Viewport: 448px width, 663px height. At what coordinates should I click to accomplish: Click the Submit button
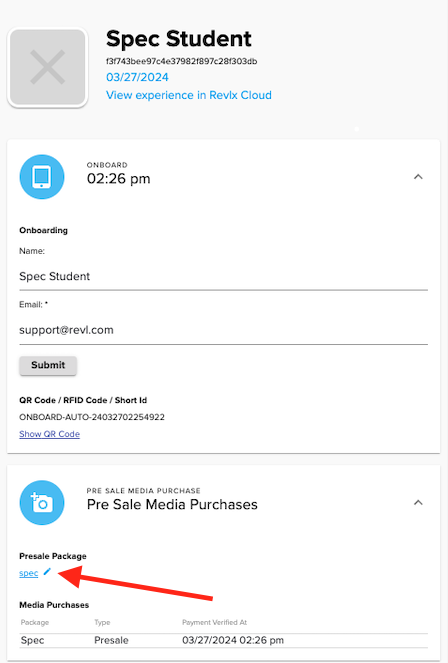point(48,365)
